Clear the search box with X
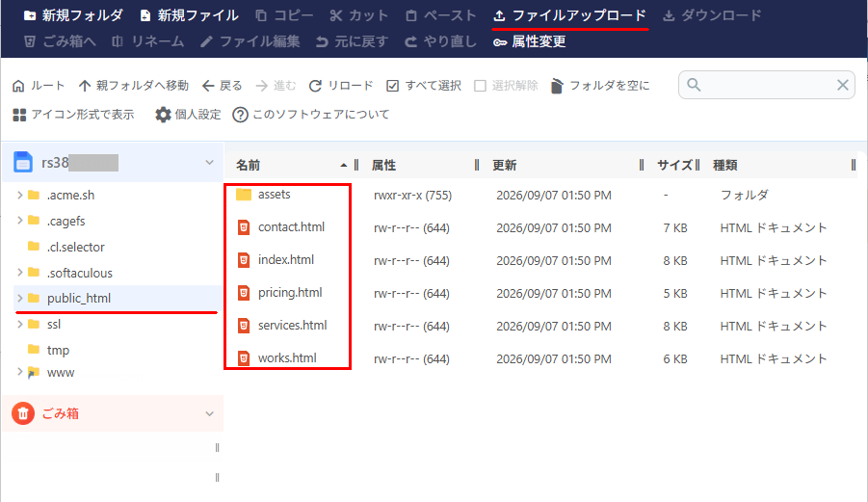868x502 pixels. coord(843,85)
